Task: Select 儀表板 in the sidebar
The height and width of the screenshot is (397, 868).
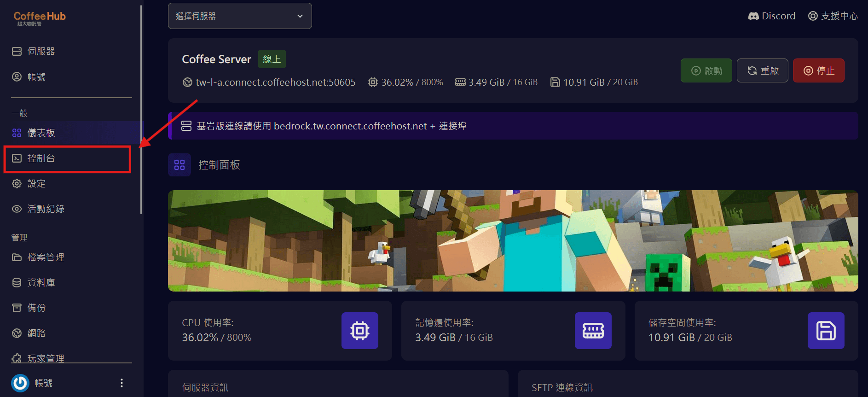Action: (x=71, y=133)
